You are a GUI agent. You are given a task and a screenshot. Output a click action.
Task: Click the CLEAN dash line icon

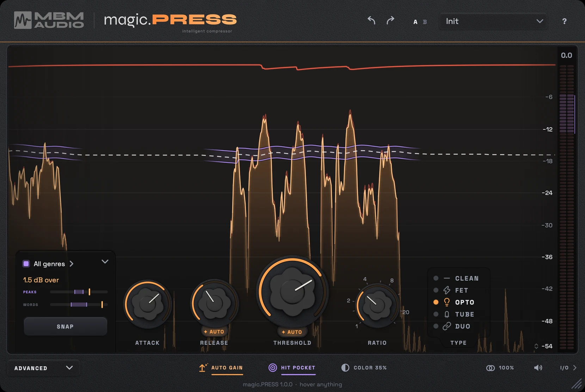(x=447, y=278)
